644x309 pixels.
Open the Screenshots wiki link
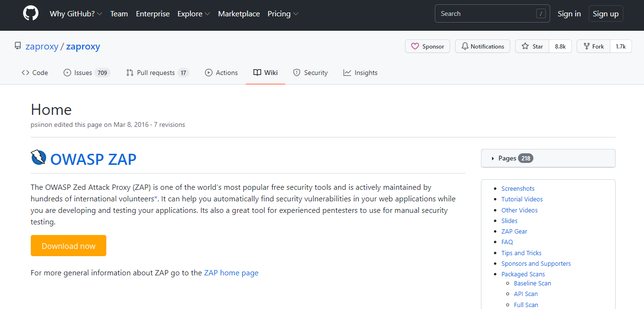(518, 188)
